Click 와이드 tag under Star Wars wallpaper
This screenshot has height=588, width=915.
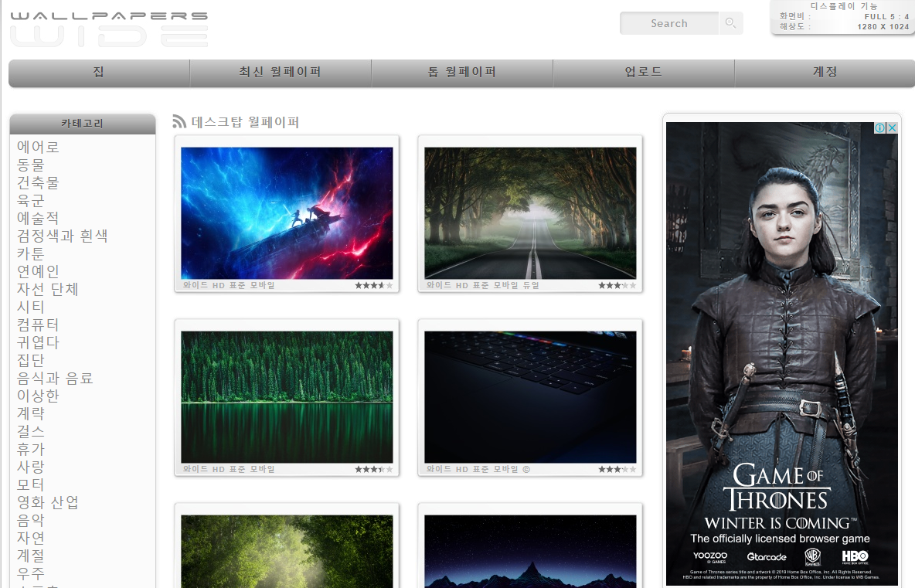(x=196, y=285)
